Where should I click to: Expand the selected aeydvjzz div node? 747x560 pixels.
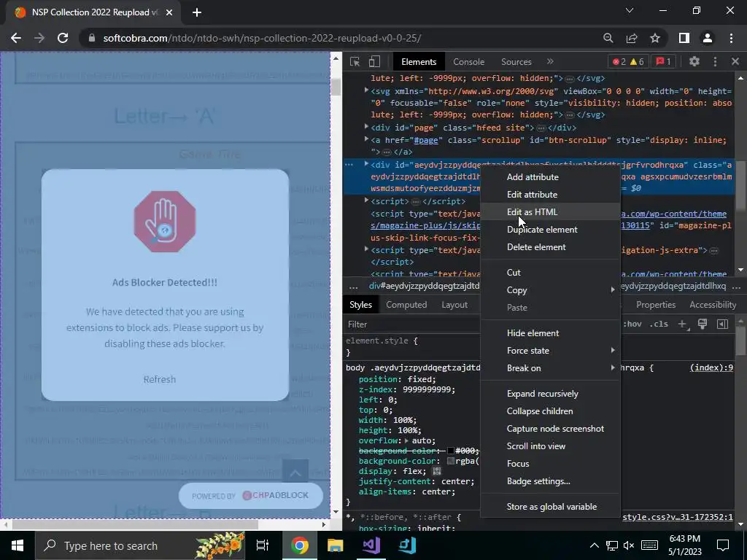coord(366,164)
